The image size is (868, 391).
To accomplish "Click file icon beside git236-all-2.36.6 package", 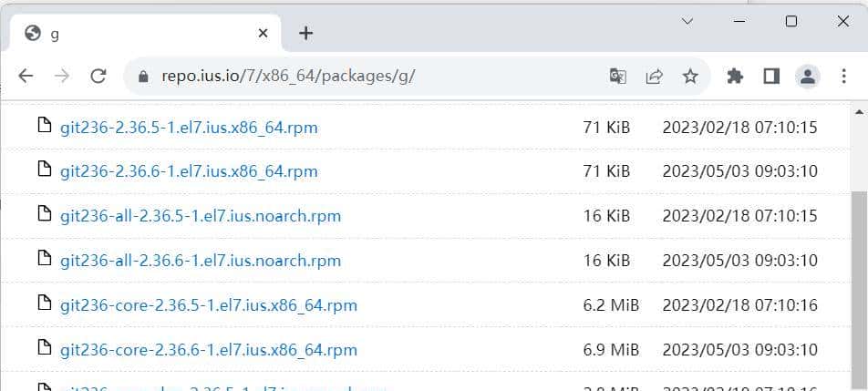I will 44,259.
